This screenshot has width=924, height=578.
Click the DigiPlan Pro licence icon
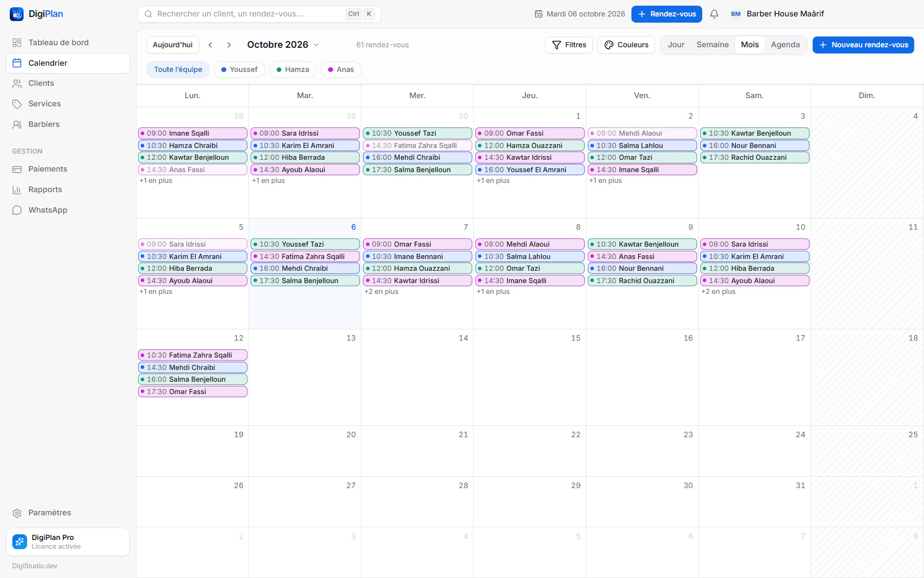[20, 542]
